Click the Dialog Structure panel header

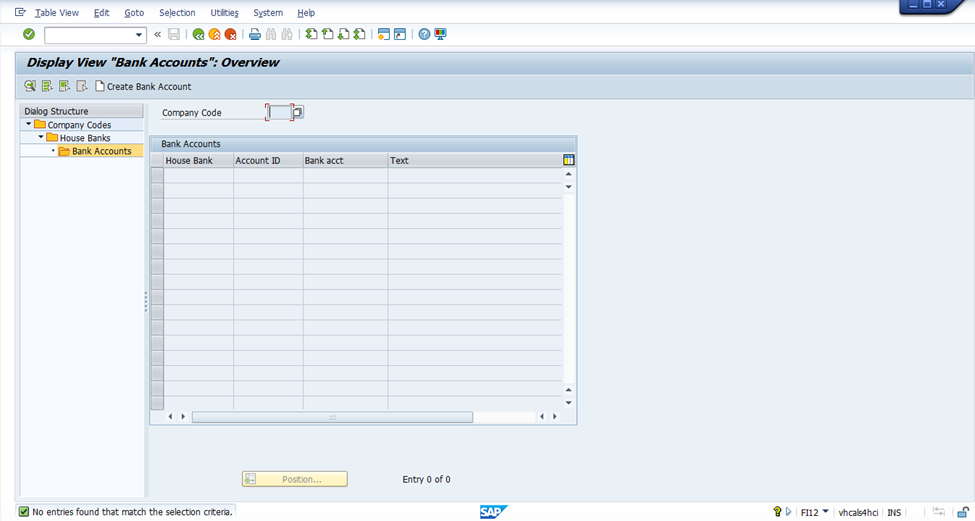click(81, 111)
